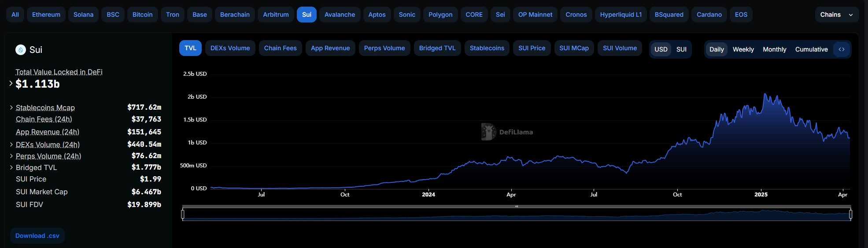
Task: Go to the Cronos chain page
Action: pos(576,15)
